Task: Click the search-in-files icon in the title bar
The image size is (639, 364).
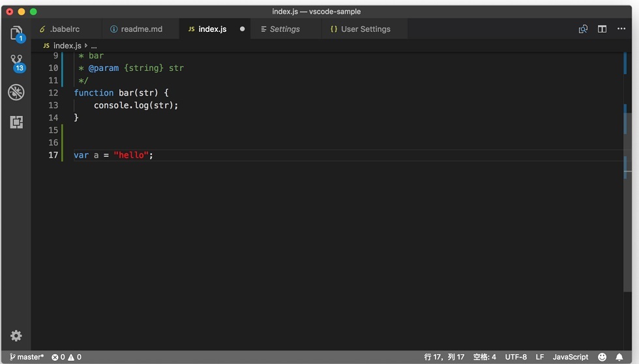Action: click(583, 29)
